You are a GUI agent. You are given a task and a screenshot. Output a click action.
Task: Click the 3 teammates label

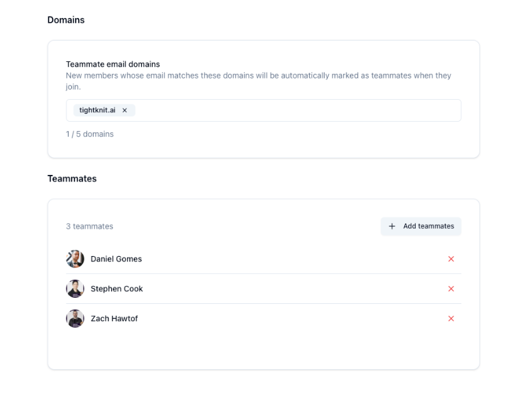tap(89, 226)
